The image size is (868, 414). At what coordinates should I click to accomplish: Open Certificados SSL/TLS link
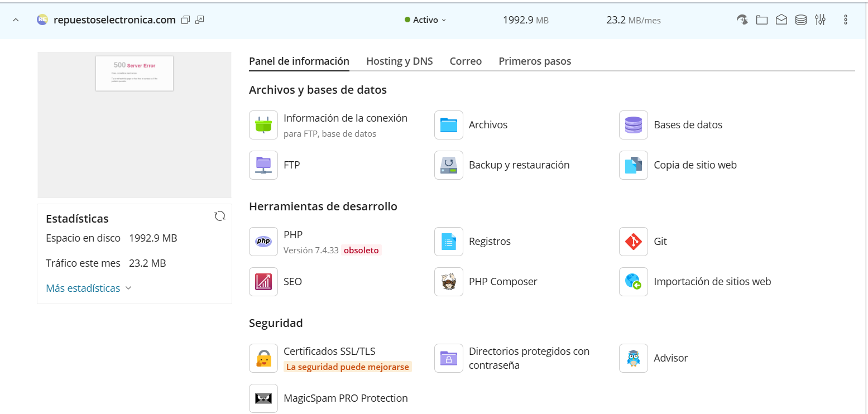329,352
